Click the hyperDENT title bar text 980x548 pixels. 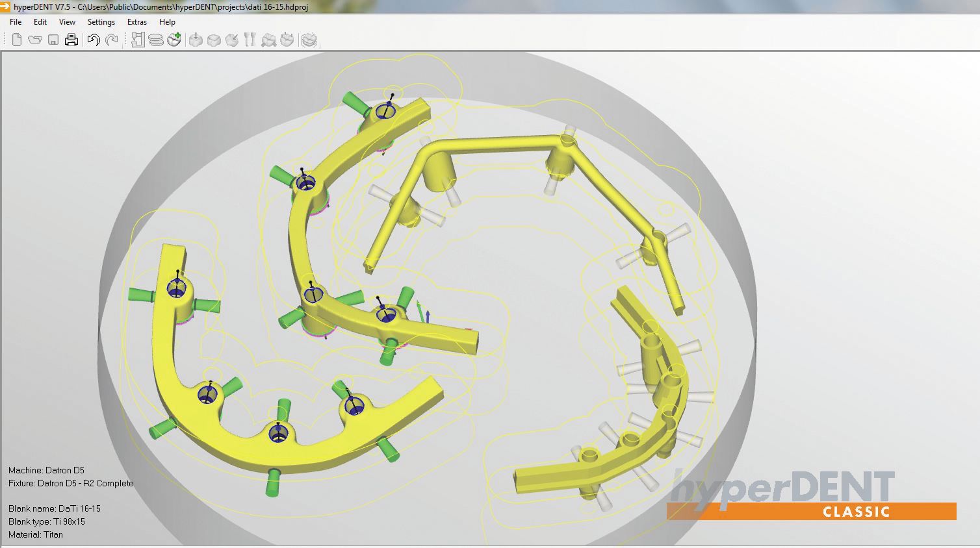point(161,6)
